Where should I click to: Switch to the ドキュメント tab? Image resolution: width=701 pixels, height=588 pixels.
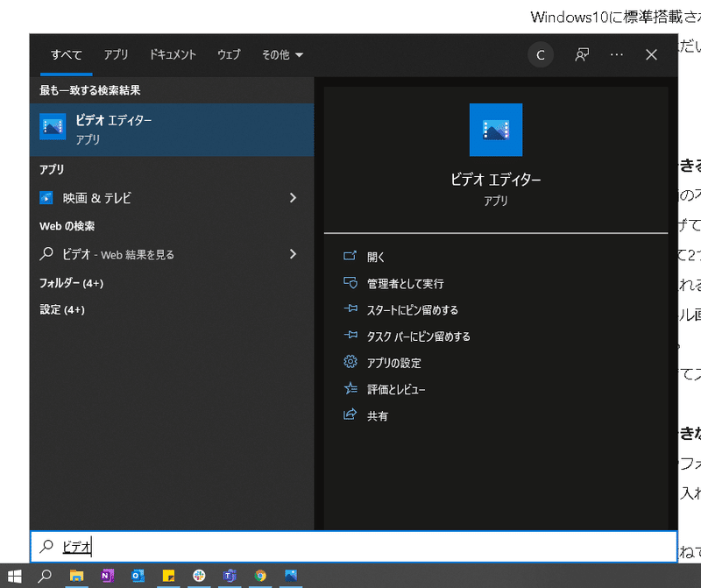coord(173,54)
